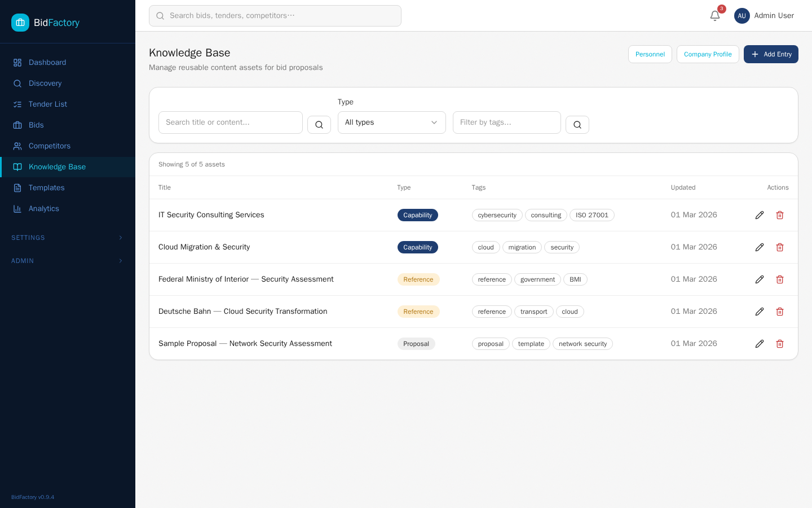Go to Discovery in the sidebar

pos(68,84)
